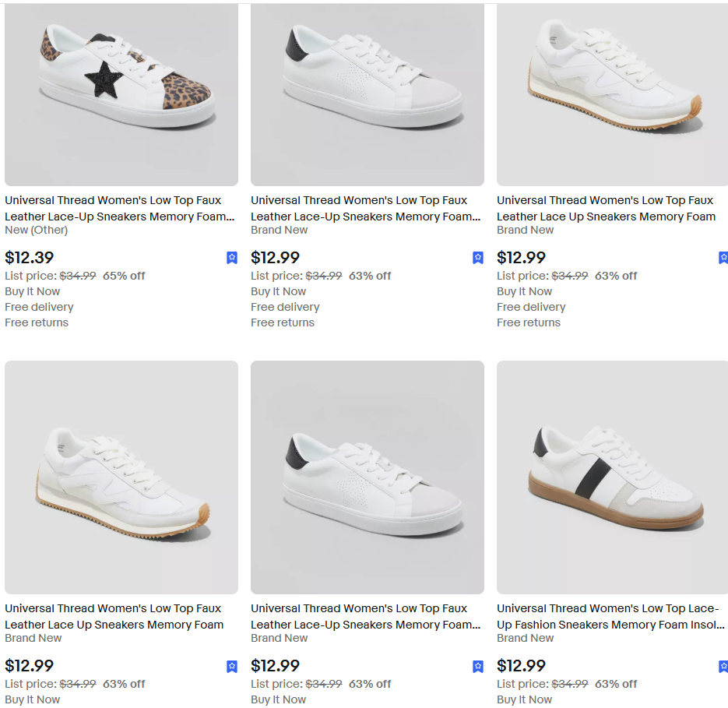728x708 pixels.
Task: Click the $12.39 price of leopard sneaker
Action: pyautogui.click(x=30, y=258)
